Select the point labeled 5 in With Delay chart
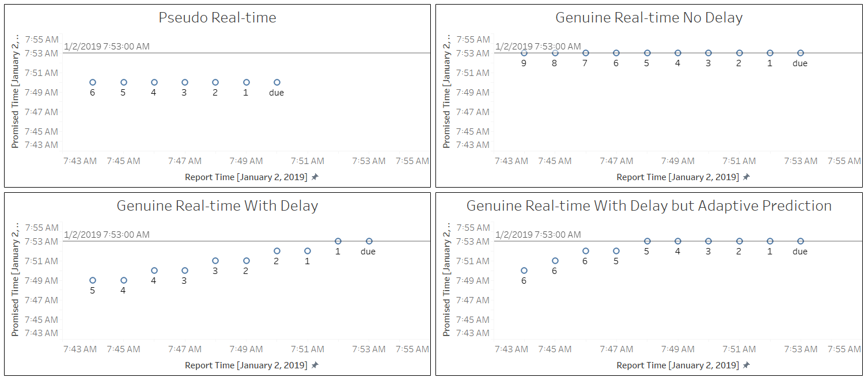 click(93, 280)
